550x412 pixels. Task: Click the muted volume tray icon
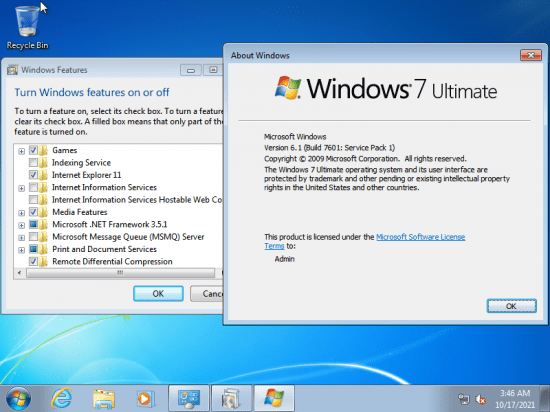click(480, 399)
